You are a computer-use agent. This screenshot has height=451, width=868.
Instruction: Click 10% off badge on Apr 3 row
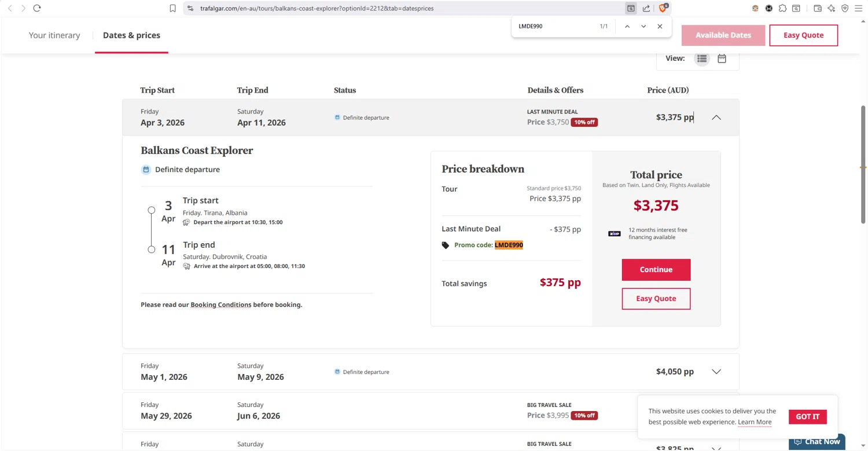(x=584, y=122)
